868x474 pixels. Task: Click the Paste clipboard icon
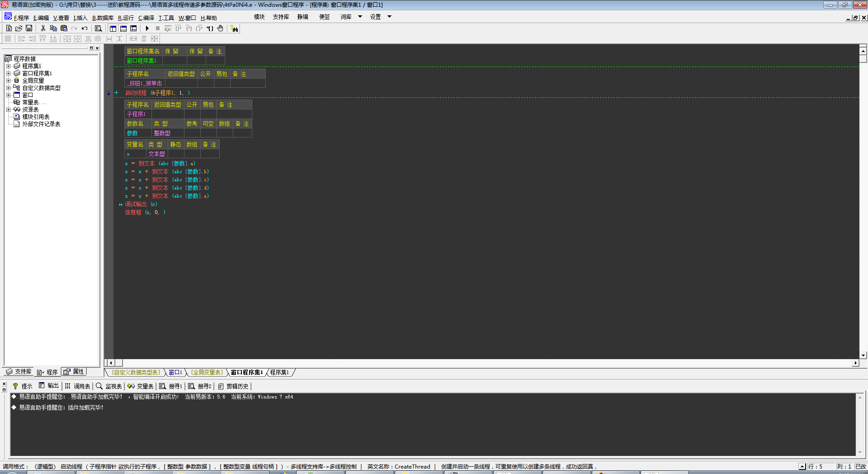(x=64, y=28)
